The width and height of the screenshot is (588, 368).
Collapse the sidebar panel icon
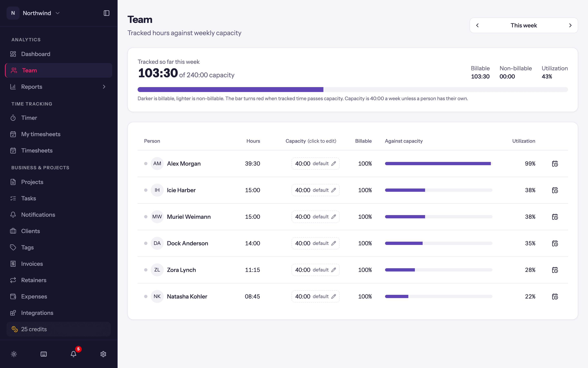coord(106,13)
